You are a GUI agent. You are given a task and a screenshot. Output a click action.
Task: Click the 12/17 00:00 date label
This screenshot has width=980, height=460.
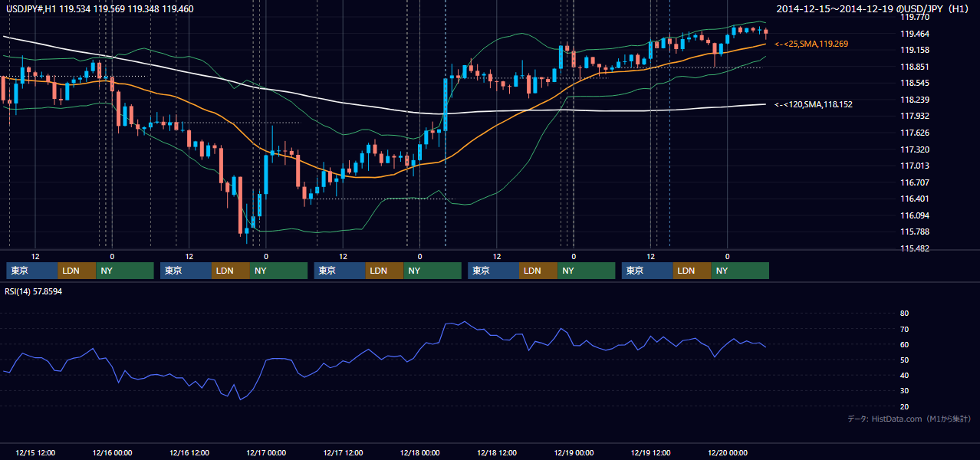(x=266, y=452)
